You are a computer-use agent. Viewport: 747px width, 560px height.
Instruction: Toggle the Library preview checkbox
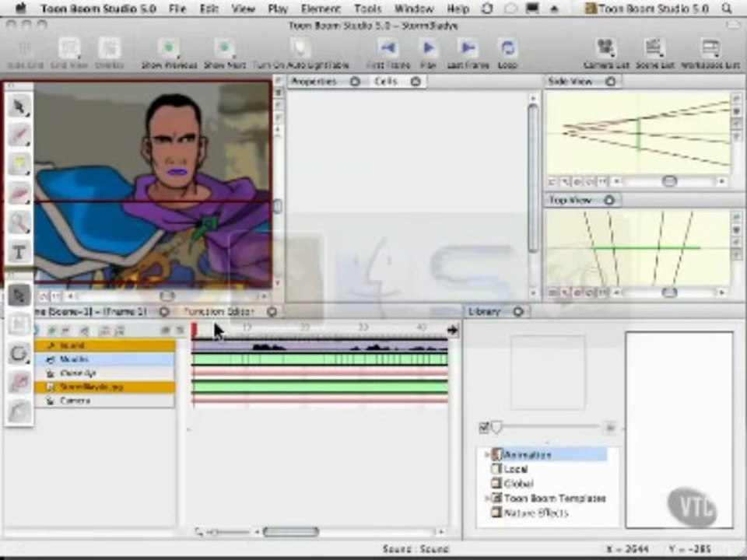point(483,428)
